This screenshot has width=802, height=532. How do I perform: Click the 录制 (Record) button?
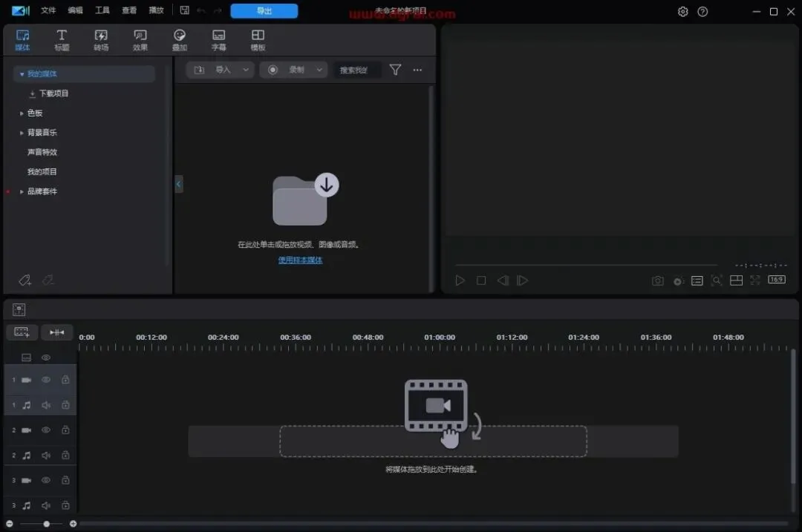pyautogui.click(x=287, y=70)
